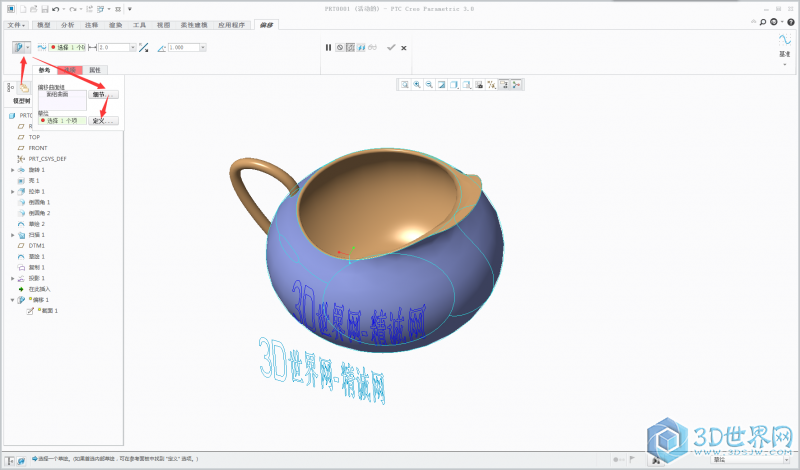The height and width of the screenshot is (470, 800).
Task: Toggle the no-preview mode icon
Action: point(339,47)
